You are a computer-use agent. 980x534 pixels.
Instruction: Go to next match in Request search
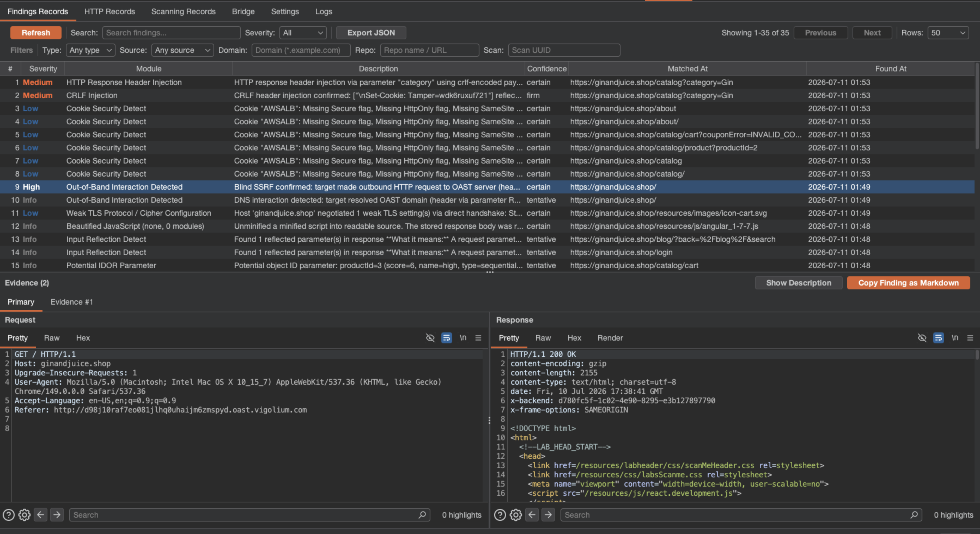coord(57,515)
